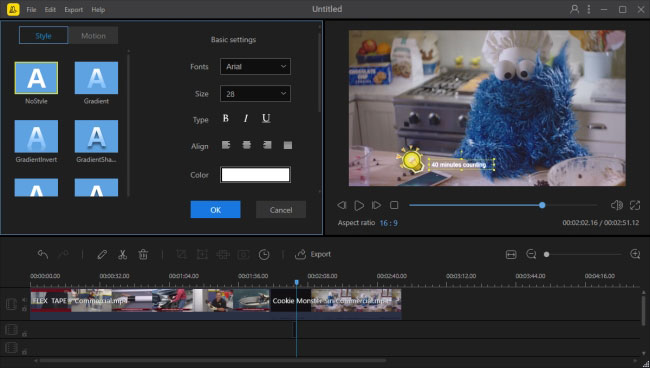Open the Export menu in menu bar

tap(73, 10)
